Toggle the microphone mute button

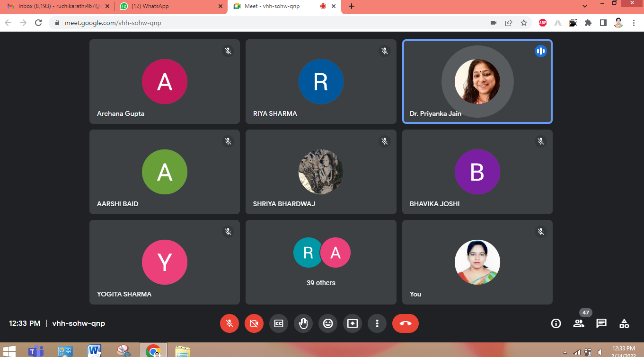click(229, 323)
